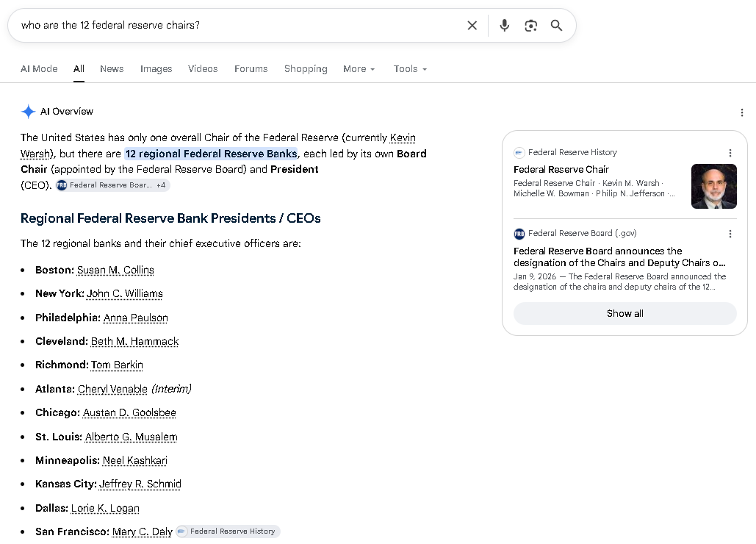Open Lorie K. Logan link
Image resolution: width=756 pixels, height=544 pixels.
tap(105, 508)
